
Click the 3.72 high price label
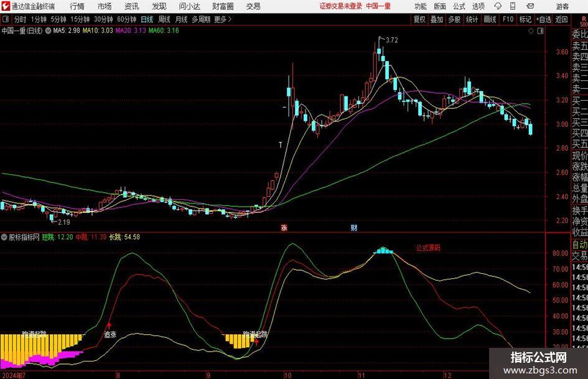click(x=391, y=40)
